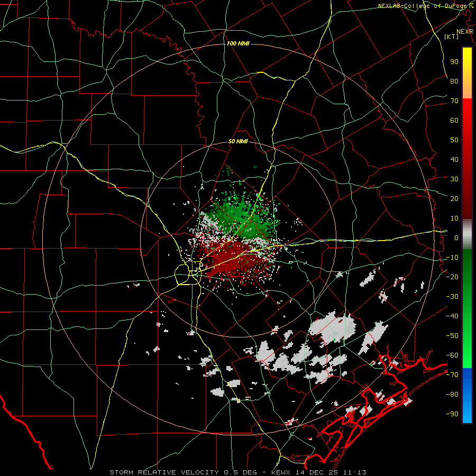Click the 10 value on the color scale

click(454, 218)
